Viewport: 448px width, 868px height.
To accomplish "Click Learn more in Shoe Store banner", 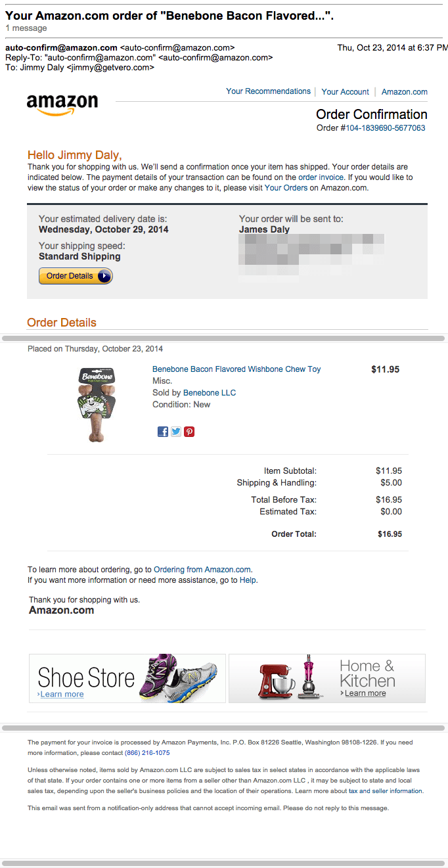I will (62, 694).
